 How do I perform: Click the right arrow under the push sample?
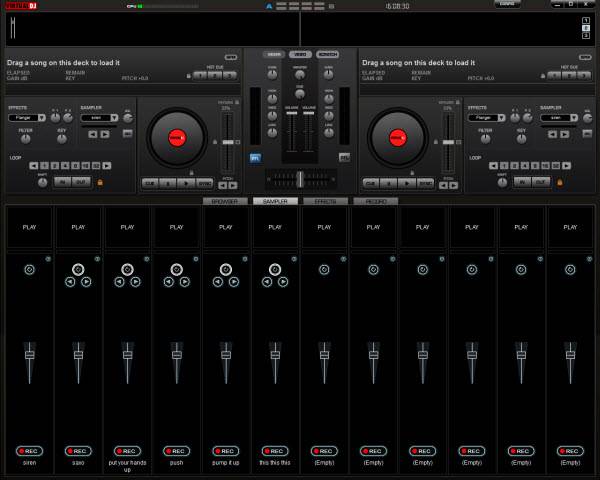185,282
